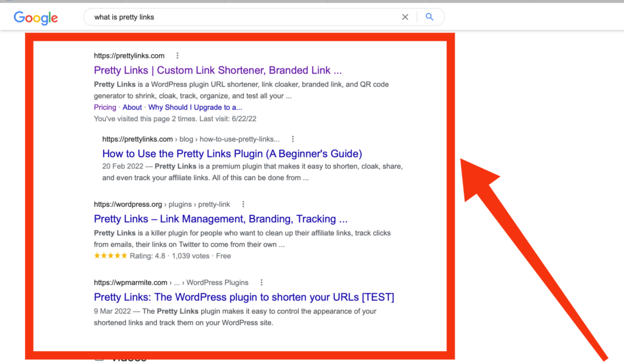This screenshot has width=624, height=364.
Task: Click the blue magnifier search icon
Action: (430, 16)
